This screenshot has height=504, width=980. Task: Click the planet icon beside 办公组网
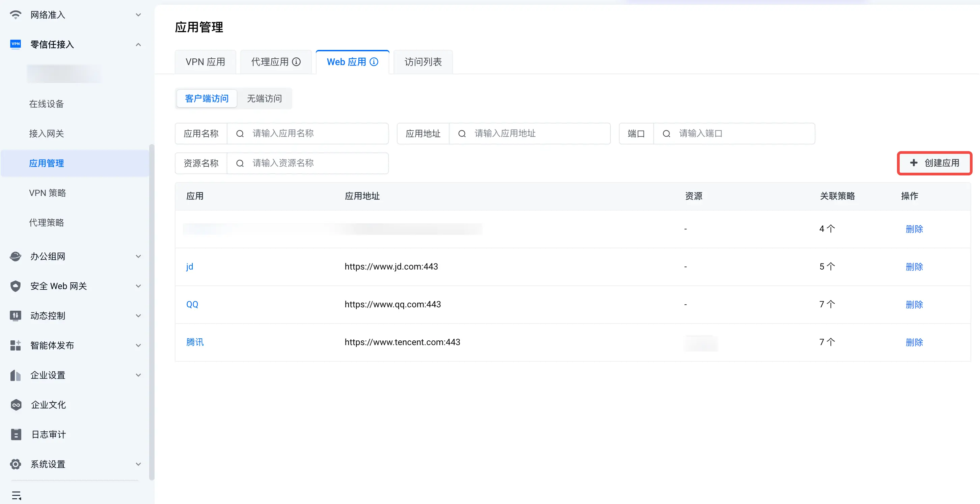point(15,256)
